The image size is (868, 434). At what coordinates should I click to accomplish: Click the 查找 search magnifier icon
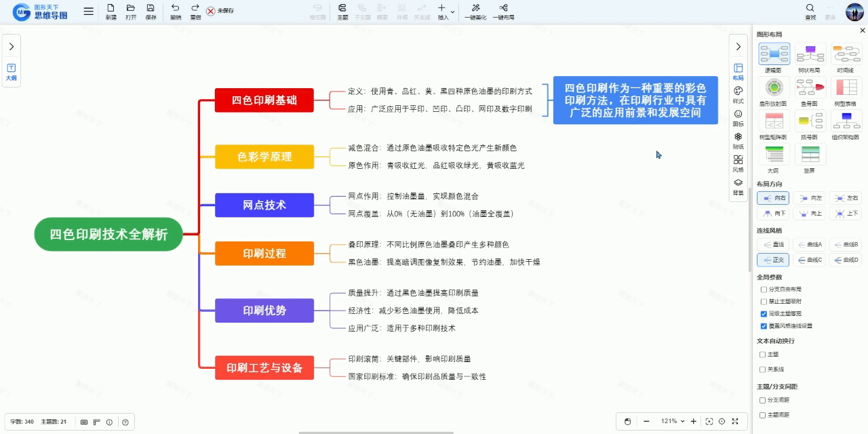click(810, 8)
